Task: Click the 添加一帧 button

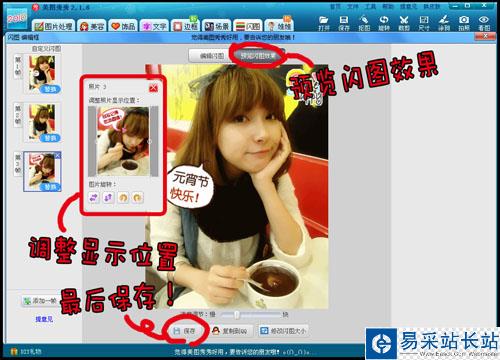Action: coord(40,301)
